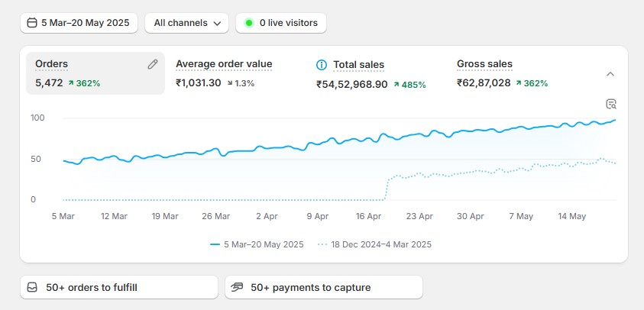Open 50+ orders to fulfill
The height and width of the screenshot is (310, 644).
point(119,288)
